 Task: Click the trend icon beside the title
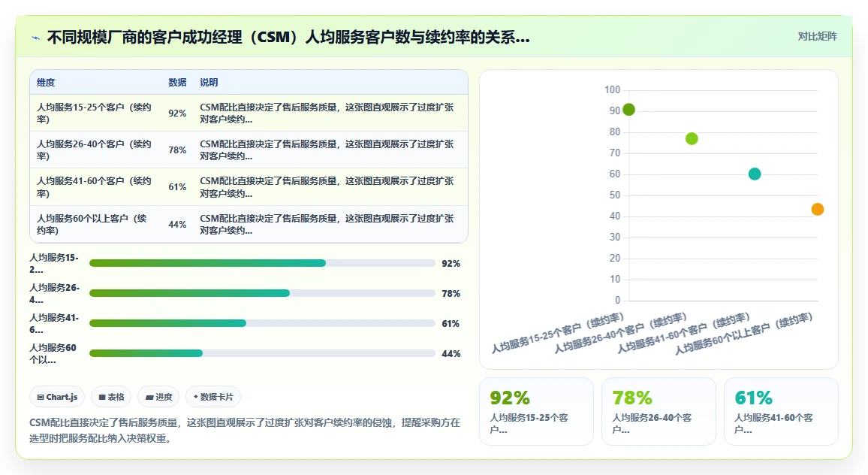click(x=36, y=38)
